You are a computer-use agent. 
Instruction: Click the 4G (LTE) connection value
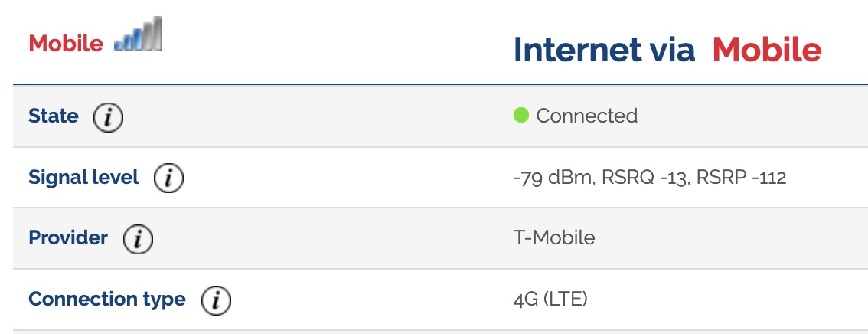pyautogui.click(x=550, y=300)
